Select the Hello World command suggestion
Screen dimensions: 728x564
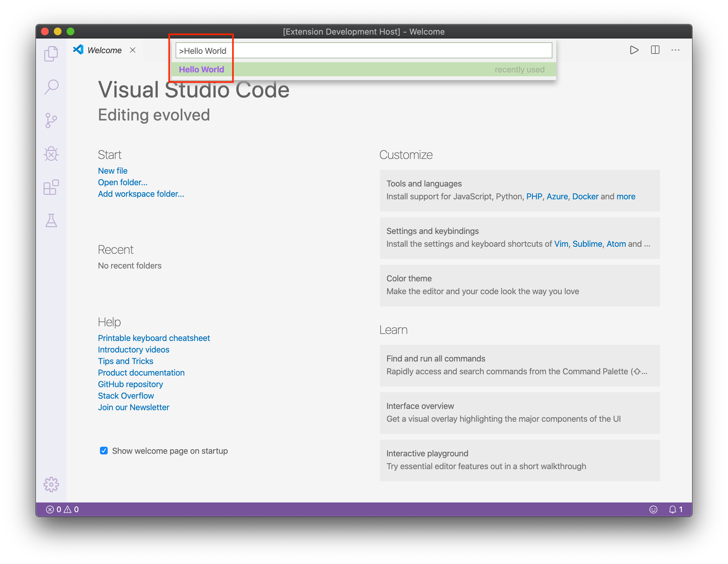point(201,69)
